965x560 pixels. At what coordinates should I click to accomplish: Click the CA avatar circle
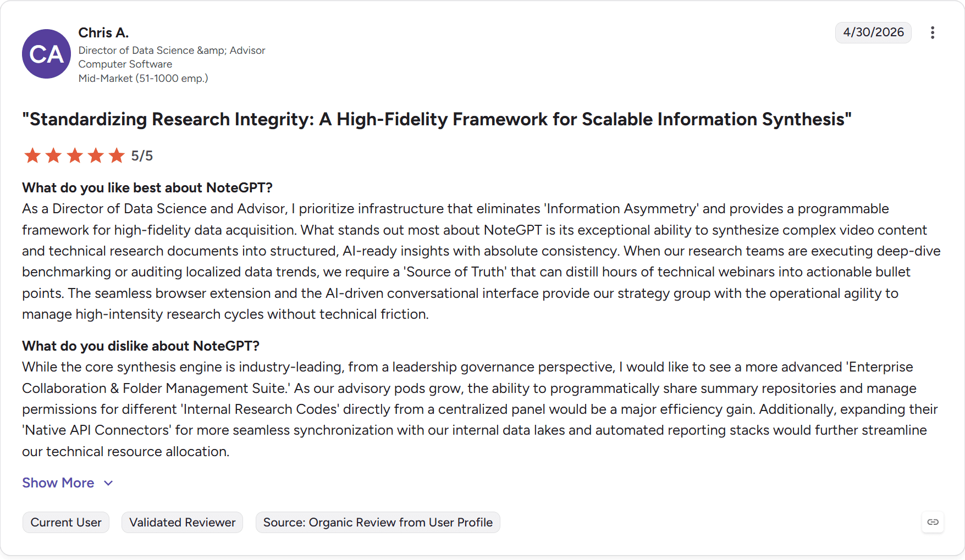46,54
